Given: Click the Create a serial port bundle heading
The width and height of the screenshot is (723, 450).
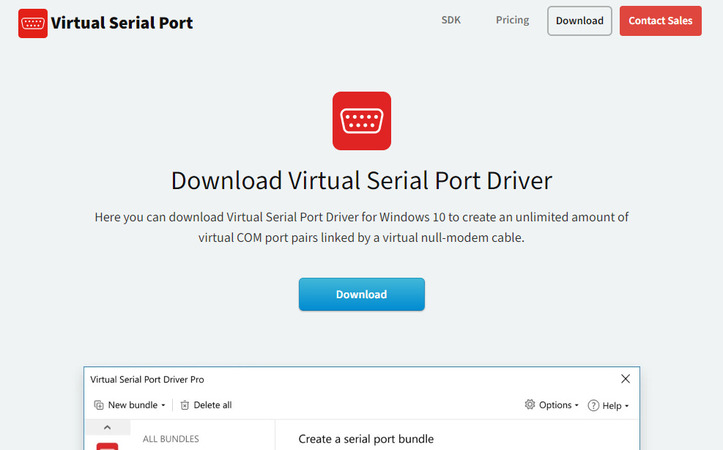Looking at the screenshot, I should [366, 439].
